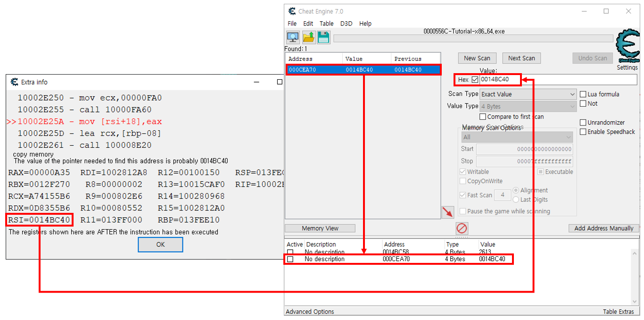Click the Cheat Engine logo above Settings
The image size is (644, 320).
tap(628, 46)
